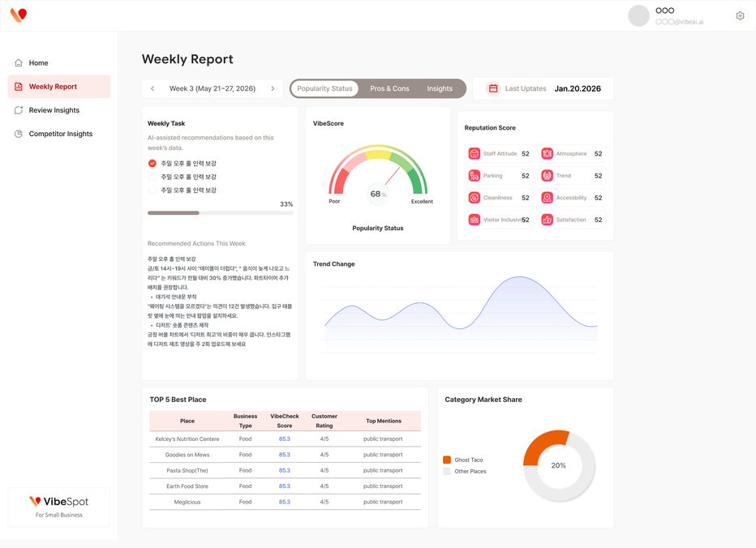Click the VibeSpot heart logo in header

[x=19, y=15]
